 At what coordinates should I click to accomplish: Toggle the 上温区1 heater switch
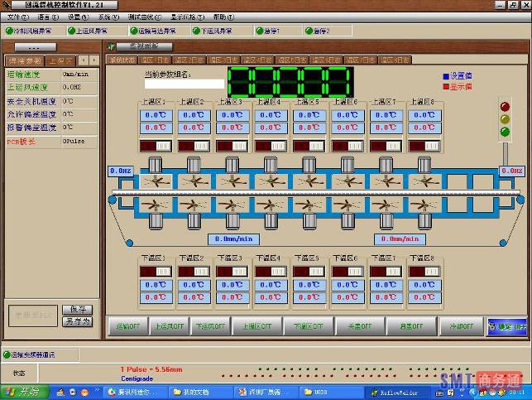(x=154, y=146)
